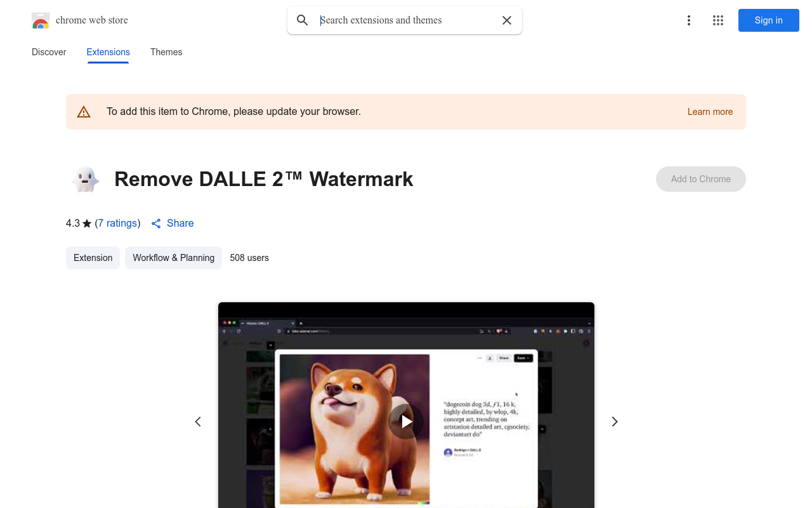The image size is (812, 508).
Task: Click the Extension category chip
Action: click(93, 258)
